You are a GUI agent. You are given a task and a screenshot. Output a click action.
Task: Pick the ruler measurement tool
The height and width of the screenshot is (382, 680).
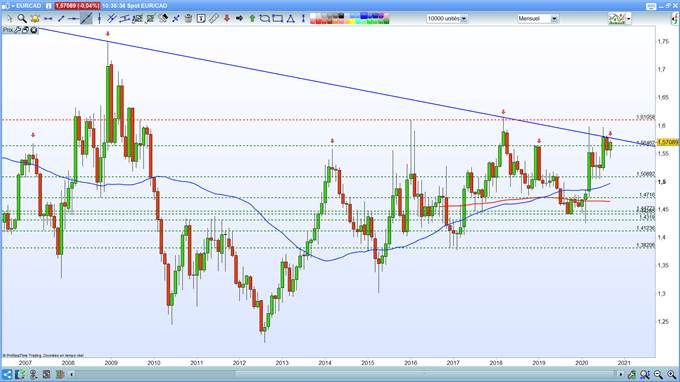pyautogui.click(x=213, y=19)
